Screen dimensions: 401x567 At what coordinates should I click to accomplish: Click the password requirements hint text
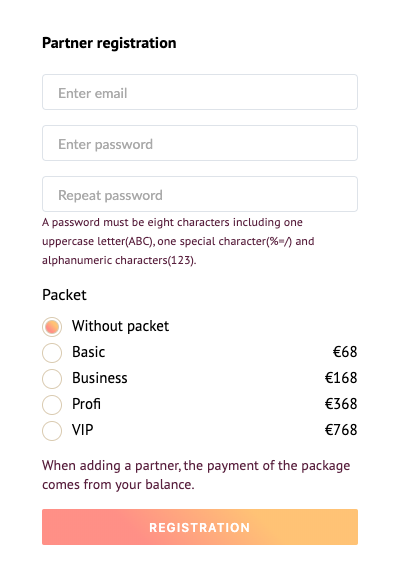(x=178, y=241)
